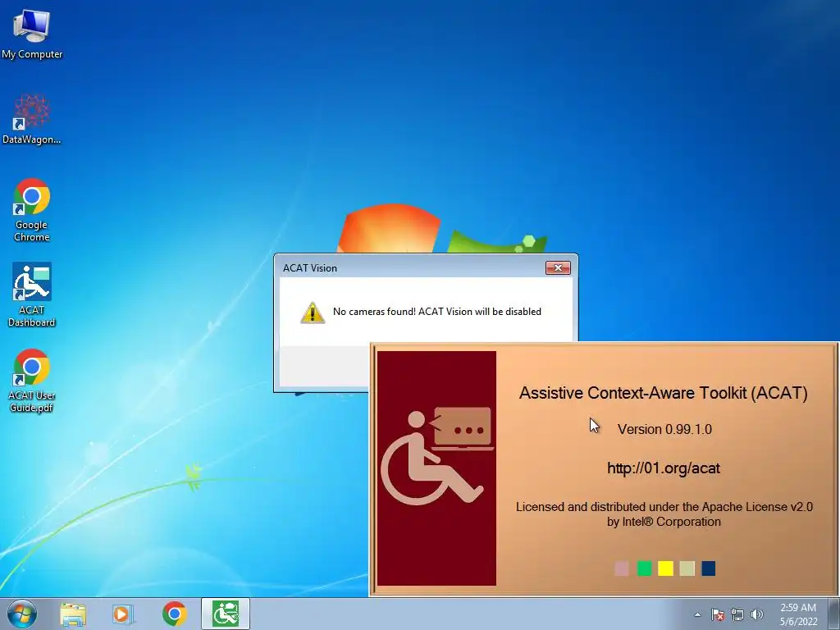Open the http://01.org/acat link
840x630 pixels.
pyautogui.click(x=663, y=468)
